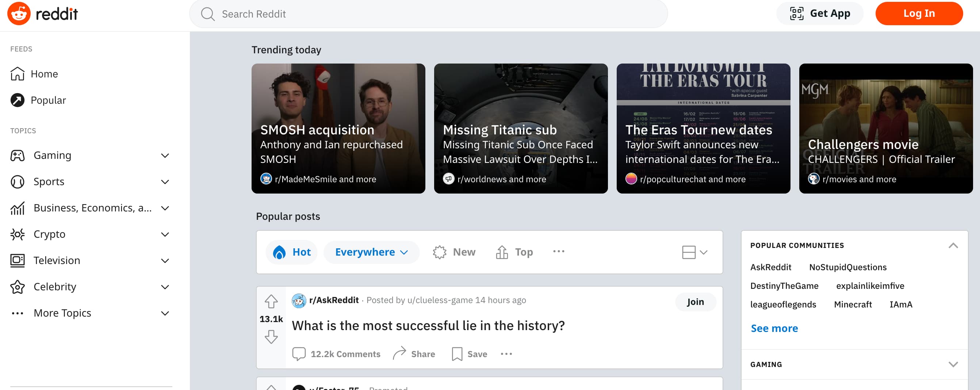Click See more communities link
The image size is (980, 390).
click(x=774, y=328)
